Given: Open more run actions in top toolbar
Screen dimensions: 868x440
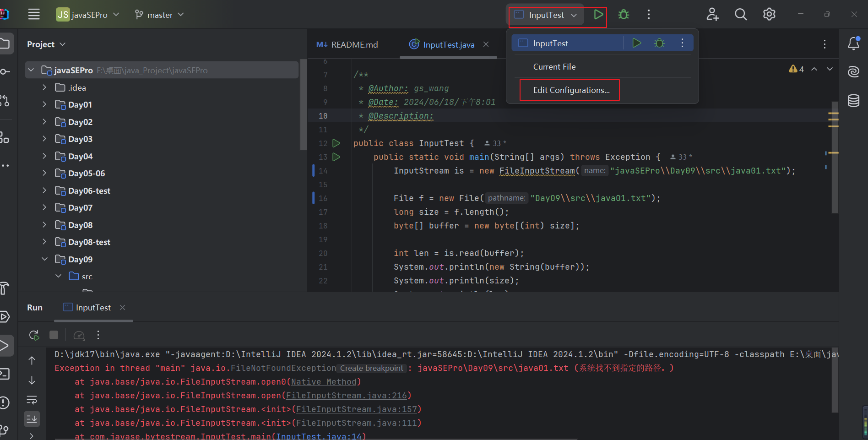Looking at the screenshot, I should tap(649, 15).
